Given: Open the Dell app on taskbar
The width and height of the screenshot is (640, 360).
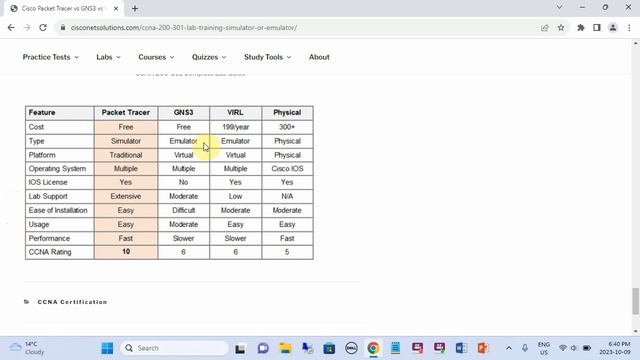Looking at the screenshot, I should (x=351, y=348).
